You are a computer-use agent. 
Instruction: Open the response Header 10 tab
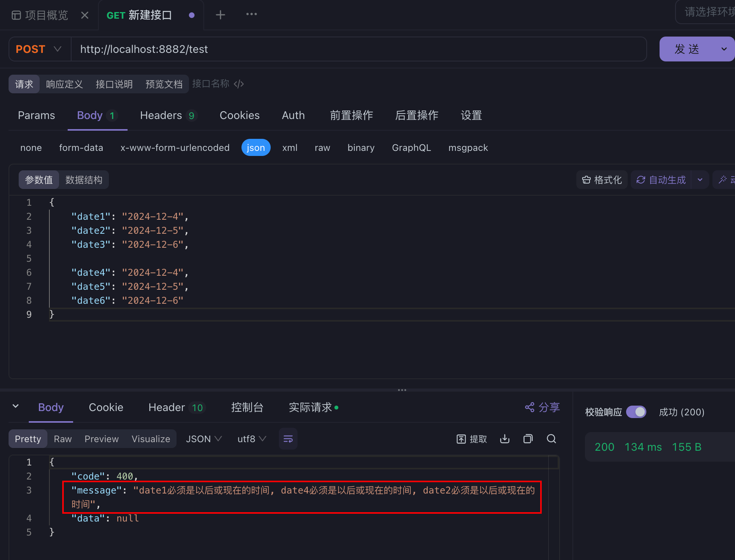tap(176, 407)
